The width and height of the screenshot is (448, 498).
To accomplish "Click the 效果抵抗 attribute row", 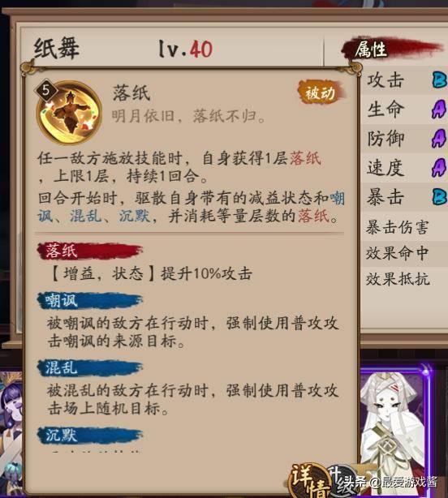I will point(404,279).
